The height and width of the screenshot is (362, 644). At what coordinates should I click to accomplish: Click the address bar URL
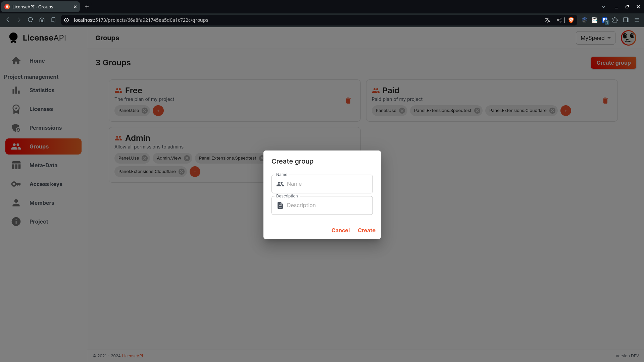[141, 20]
